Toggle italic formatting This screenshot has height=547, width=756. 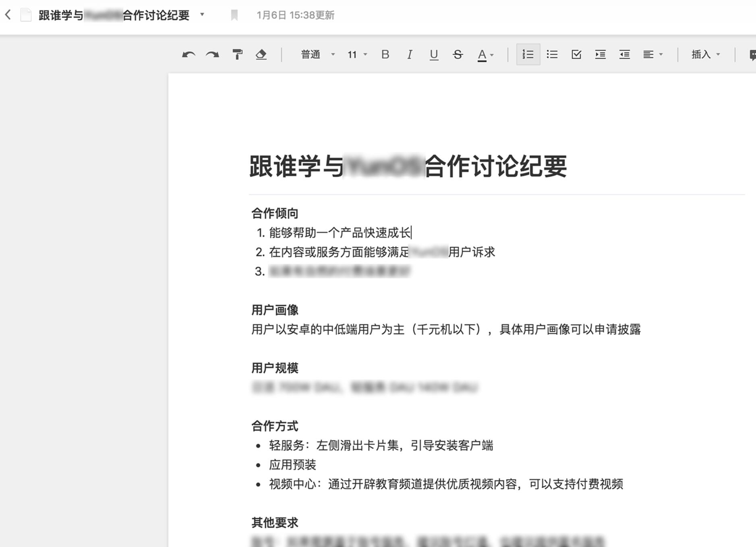(x=409, y=54)
